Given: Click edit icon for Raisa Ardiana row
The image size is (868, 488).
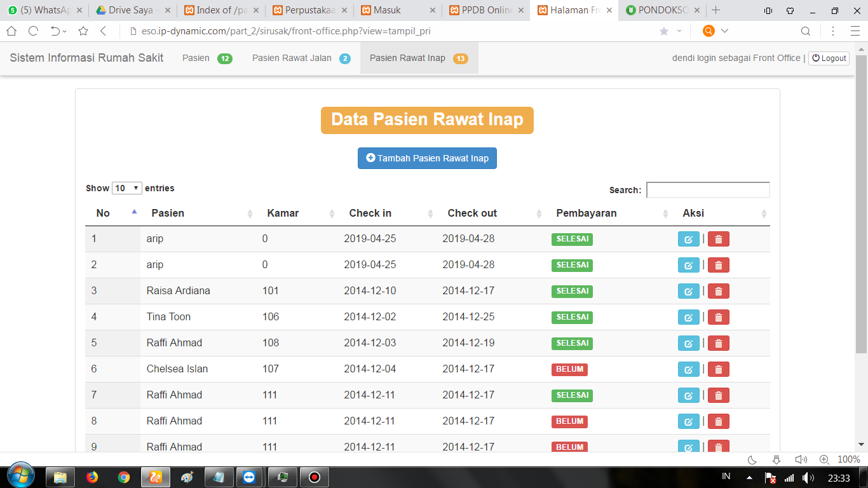Looking at the screenshot, I should [x=688, y=291].
